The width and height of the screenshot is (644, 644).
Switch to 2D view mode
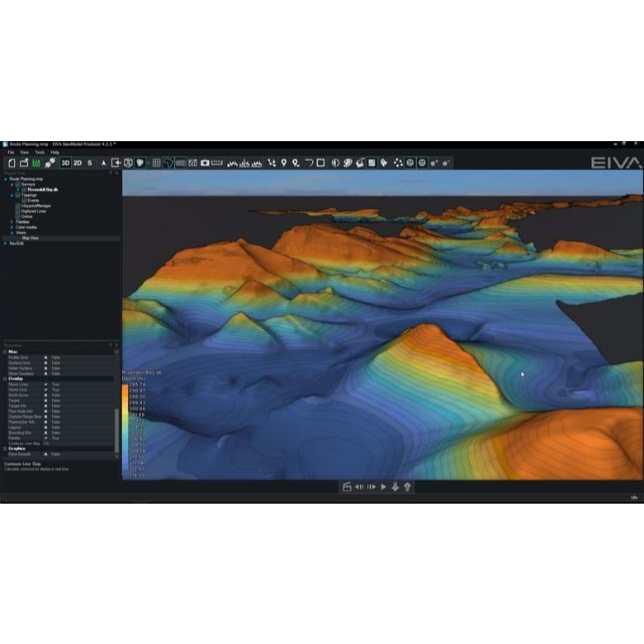78,163
